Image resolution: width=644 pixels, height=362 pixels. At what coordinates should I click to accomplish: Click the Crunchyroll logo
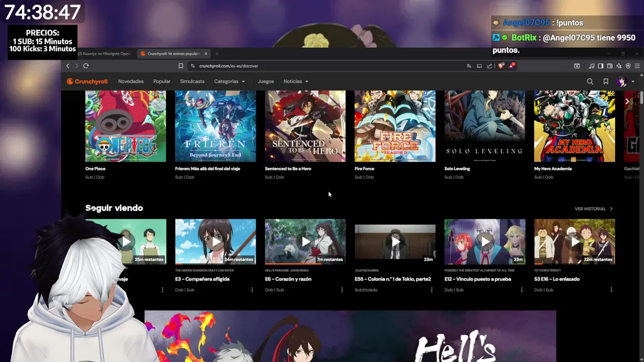coord(88,81)
